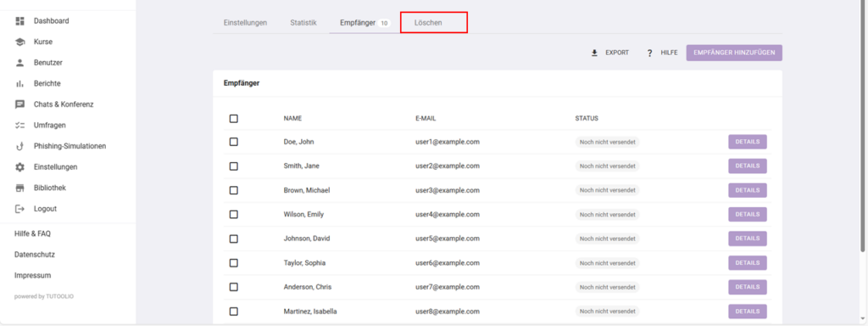868x326 pixels.
Task: Open the Löschen tab
Action: (434, 23)
